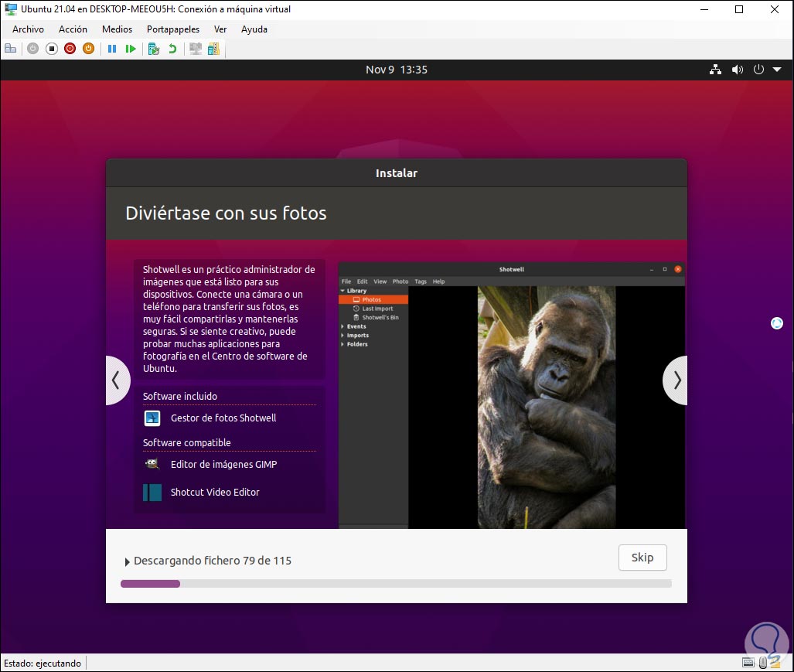This screenshot has width=794, height=672.
Task: Click the green Revert arrow icon
Action: pos(172,49)
